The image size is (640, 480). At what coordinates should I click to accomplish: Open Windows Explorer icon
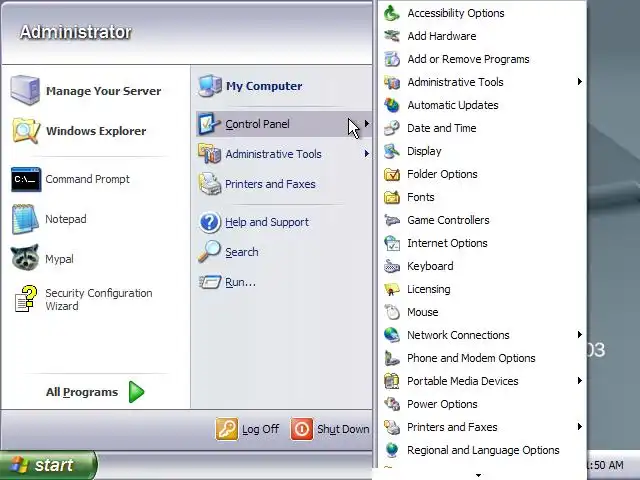[26, 131]
